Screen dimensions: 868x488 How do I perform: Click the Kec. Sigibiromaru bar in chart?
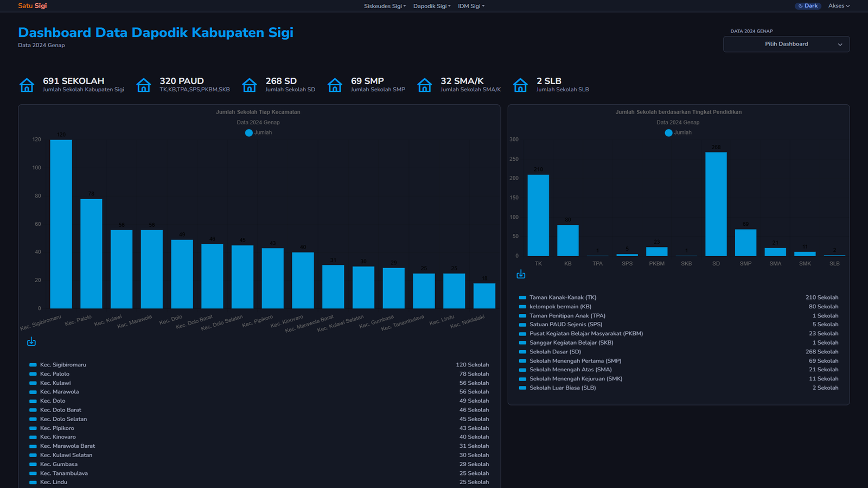(x=61, y=224)
